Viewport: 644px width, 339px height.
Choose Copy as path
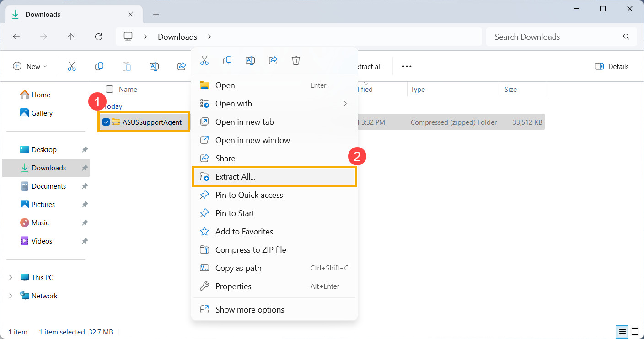[x=274, y=268]
